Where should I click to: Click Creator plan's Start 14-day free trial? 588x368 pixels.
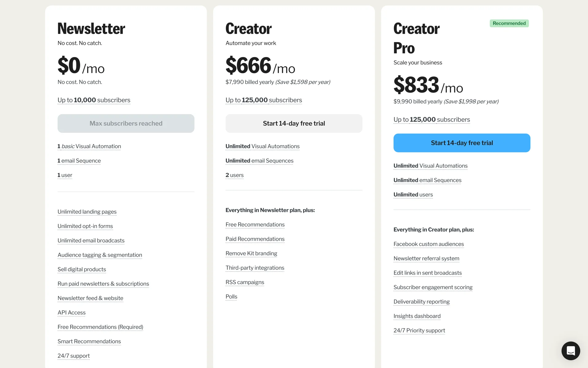click(x=294, y=123)
